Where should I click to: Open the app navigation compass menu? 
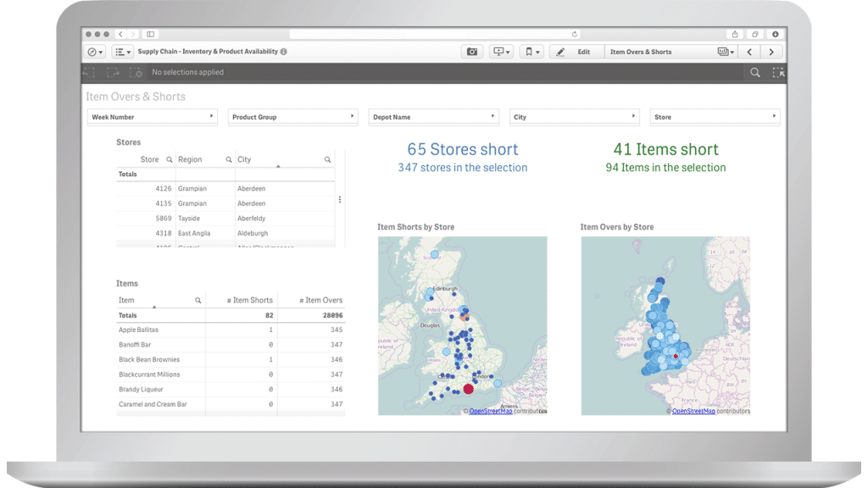click(x=93, y=52)
